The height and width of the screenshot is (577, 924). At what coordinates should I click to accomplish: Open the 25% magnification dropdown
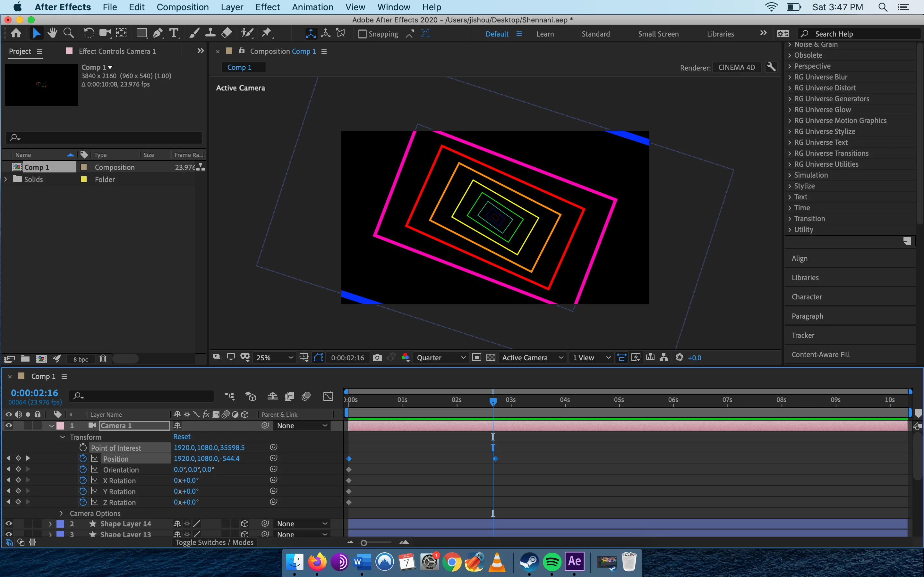tap(275, 357)
